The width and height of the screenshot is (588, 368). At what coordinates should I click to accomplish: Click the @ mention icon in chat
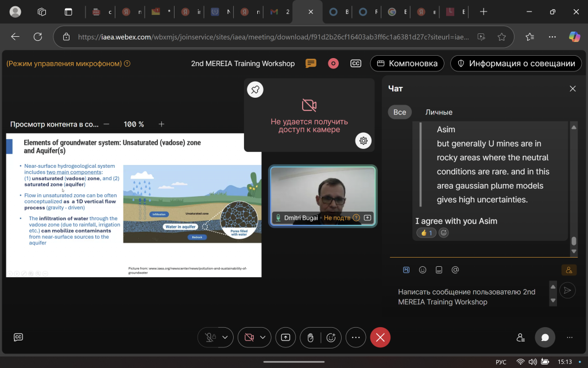(455, 270)
